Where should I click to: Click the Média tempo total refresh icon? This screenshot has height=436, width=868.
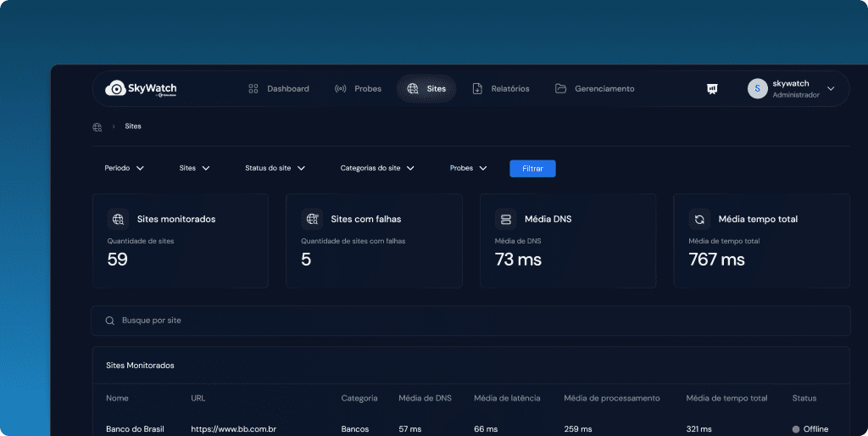coord(699,220)
